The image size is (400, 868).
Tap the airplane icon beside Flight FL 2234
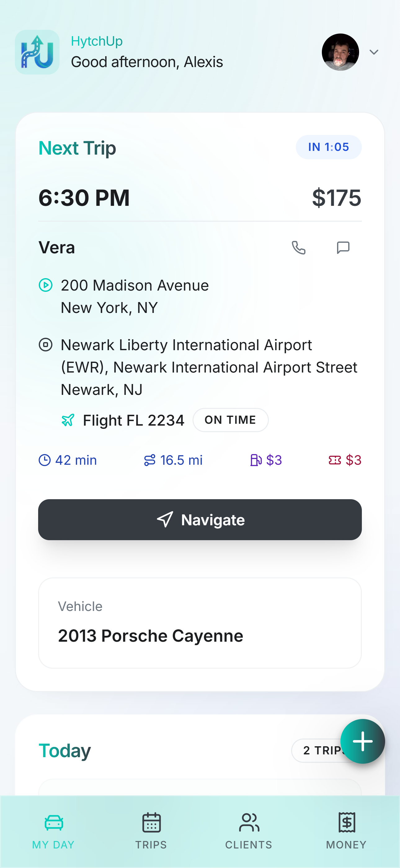coord(68,420)
